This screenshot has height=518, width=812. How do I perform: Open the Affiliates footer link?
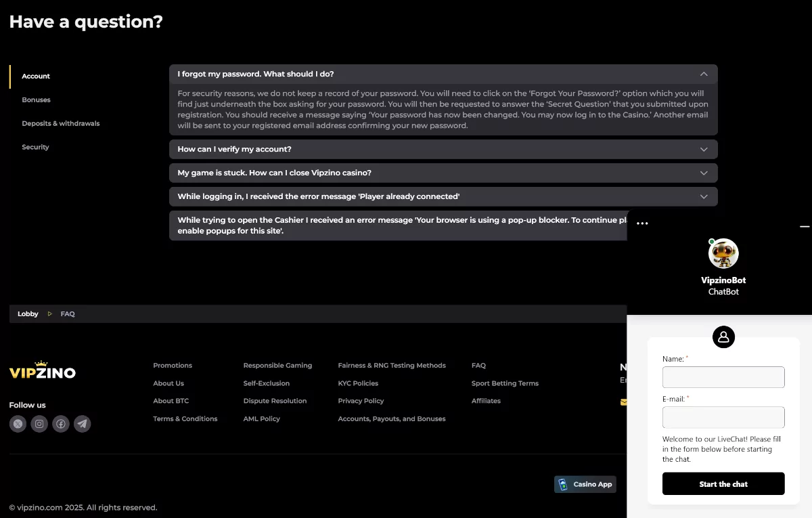point(486,401)
